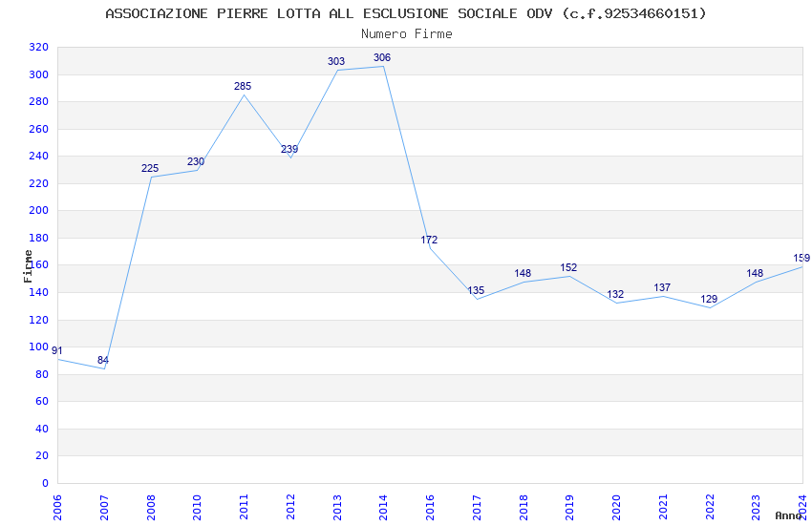The width and height of the screenshot is (812, 525).
Task: Select the data label 137
Action: (662, 287)
